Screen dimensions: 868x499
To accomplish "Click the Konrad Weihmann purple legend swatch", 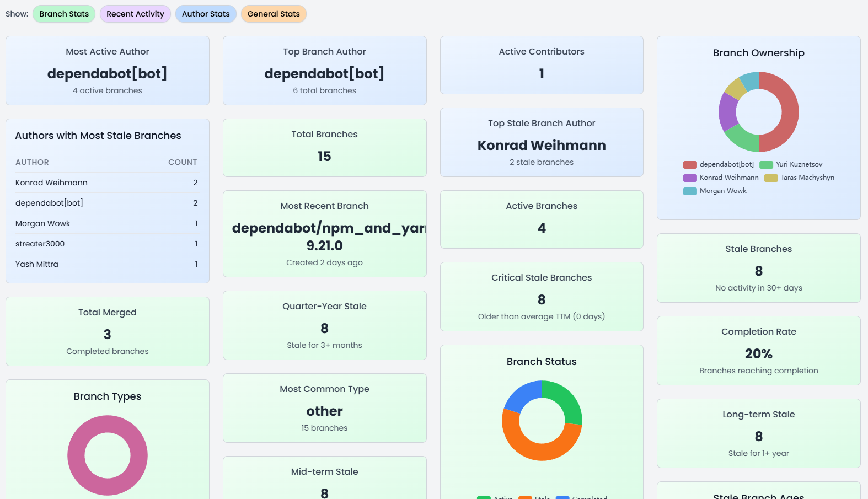I will tap(690, 178).
